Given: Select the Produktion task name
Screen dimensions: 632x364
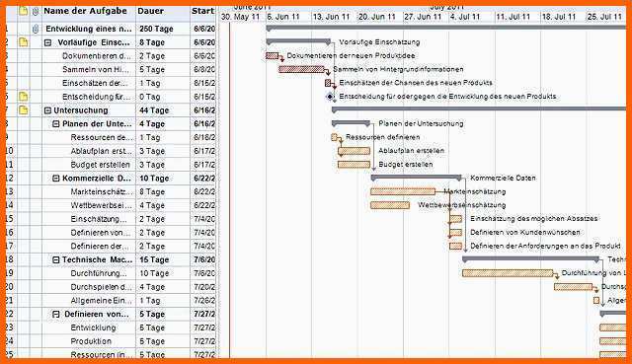Looking at the screenshot, I should 91,341.
